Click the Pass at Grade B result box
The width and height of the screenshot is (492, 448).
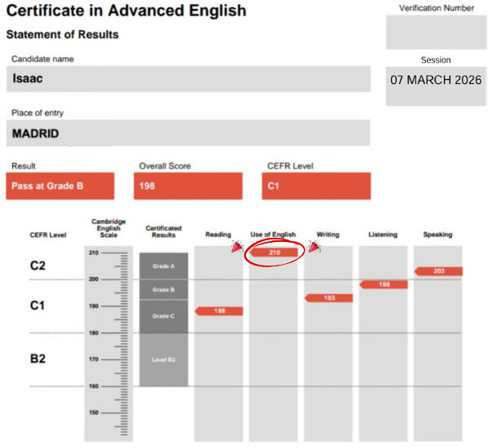pos(62,186)
